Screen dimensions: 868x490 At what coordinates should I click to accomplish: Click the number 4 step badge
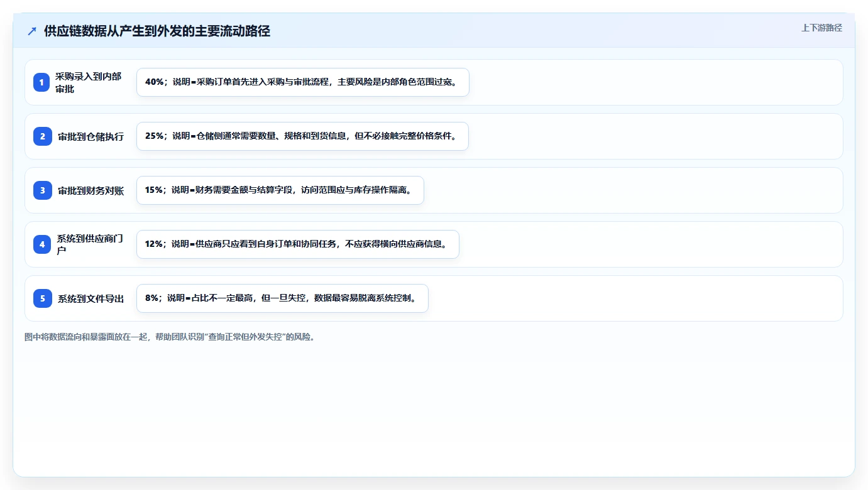pyautogui.click(x=41, y=244)
